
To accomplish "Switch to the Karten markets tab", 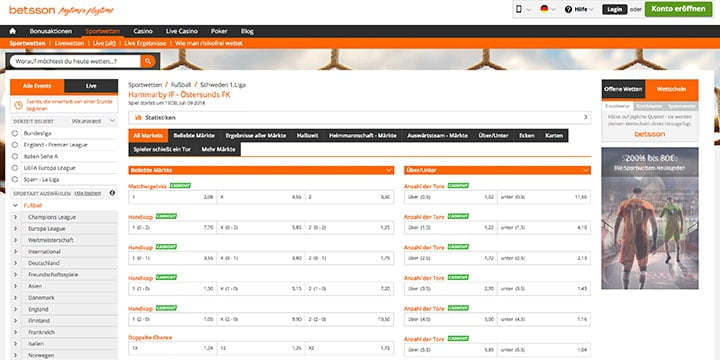I will (554, 135).
